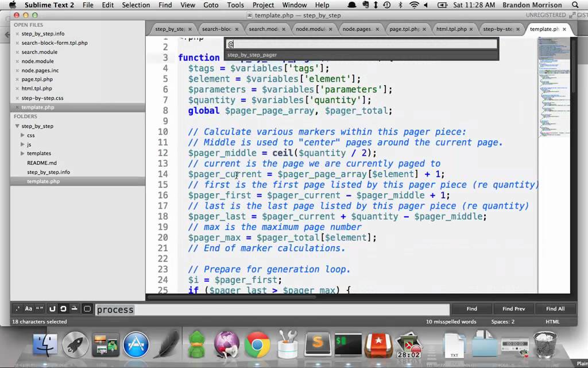Screen dimensions: 588x368
Task: Close search-block-form.tpl.php in open files list
Action: tap(17, 43)
